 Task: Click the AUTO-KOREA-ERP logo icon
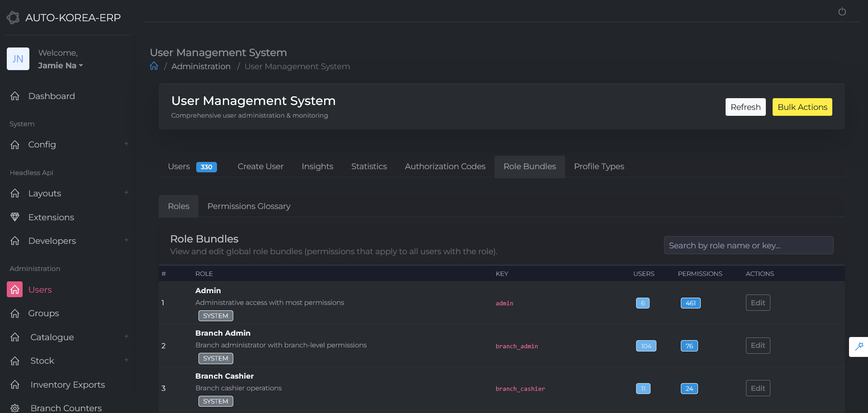tap(13, 18)
